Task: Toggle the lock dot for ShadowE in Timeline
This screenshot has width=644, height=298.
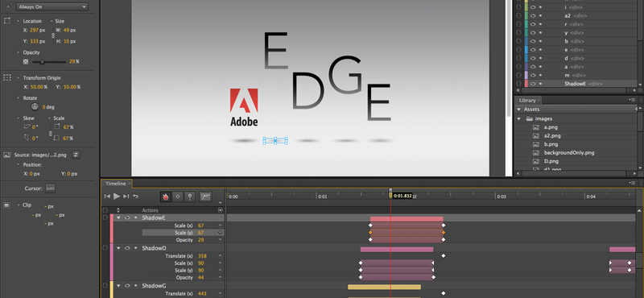Action: [x=136, y=217]
